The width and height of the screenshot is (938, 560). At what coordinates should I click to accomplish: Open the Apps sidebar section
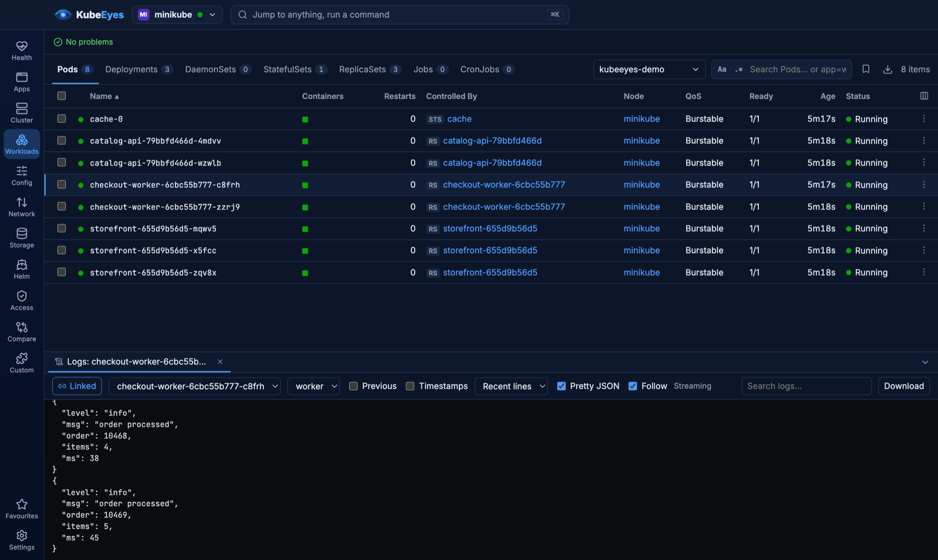pos(22,82)
